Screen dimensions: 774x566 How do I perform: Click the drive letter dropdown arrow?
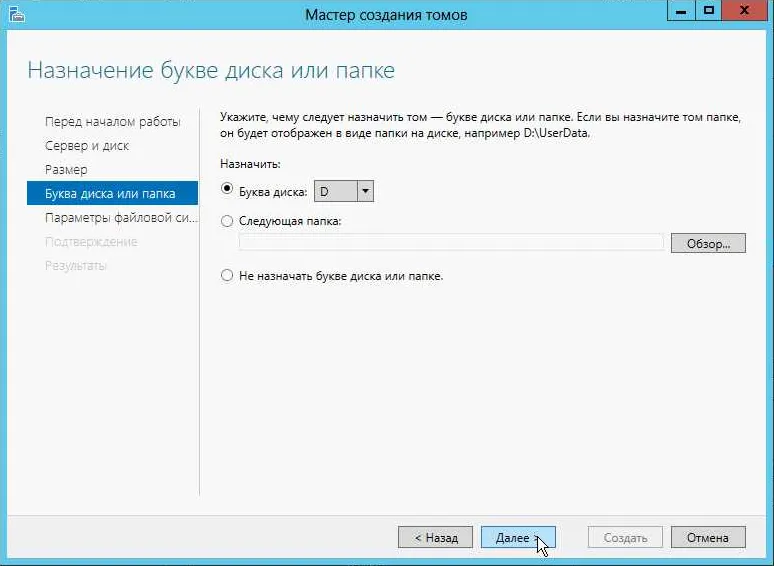(365, 191)
